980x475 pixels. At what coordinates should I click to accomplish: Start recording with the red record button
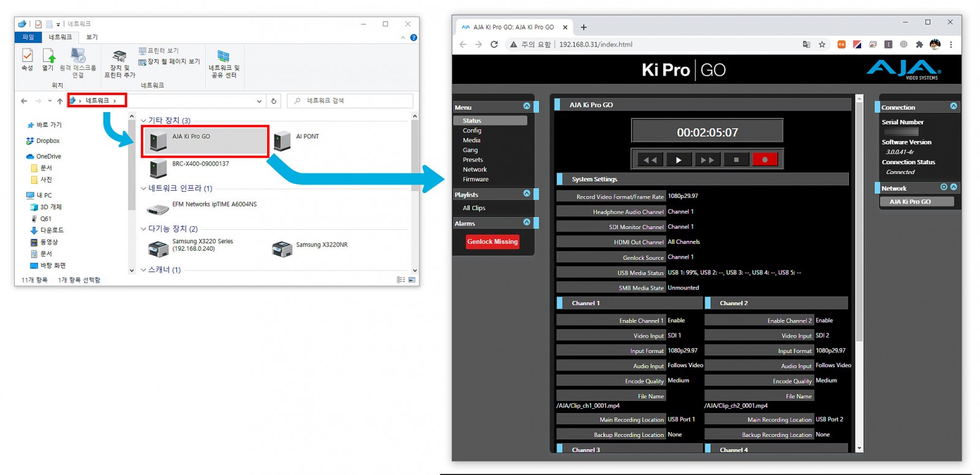(764, 160)
